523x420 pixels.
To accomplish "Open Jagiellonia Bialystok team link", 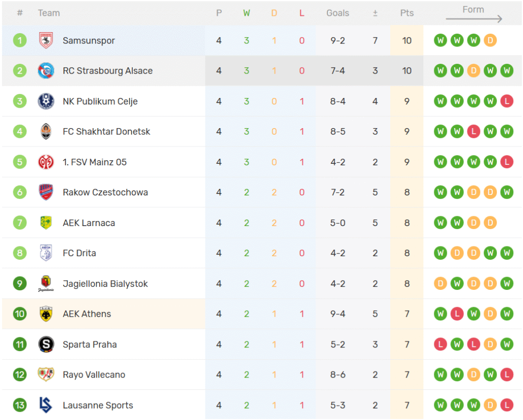I will (x=105, y=284).
